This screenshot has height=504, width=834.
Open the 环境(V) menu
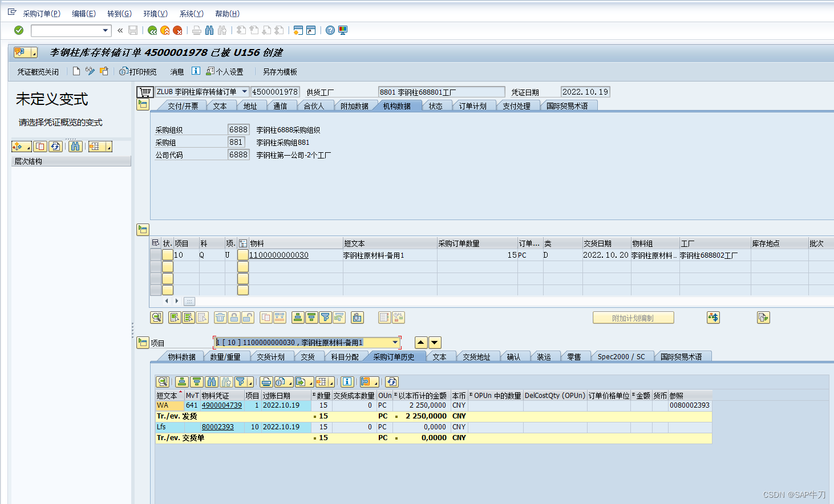(x=155, y=14)
